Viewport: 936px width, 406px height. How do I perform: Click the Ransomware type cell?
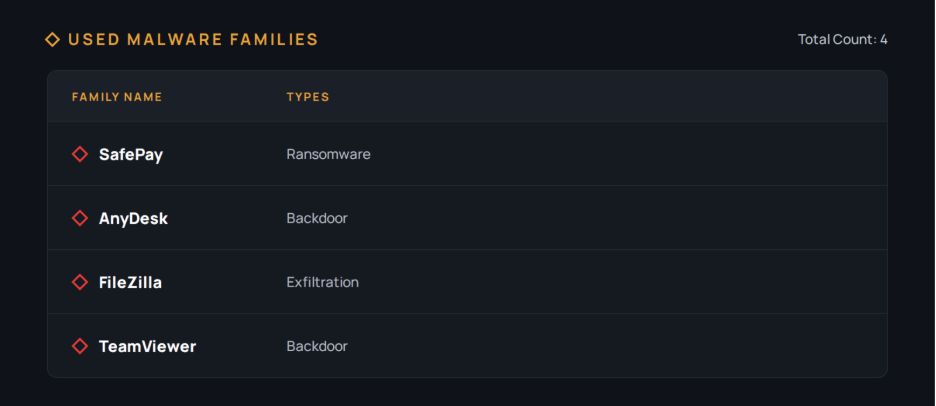click(328, 154)
